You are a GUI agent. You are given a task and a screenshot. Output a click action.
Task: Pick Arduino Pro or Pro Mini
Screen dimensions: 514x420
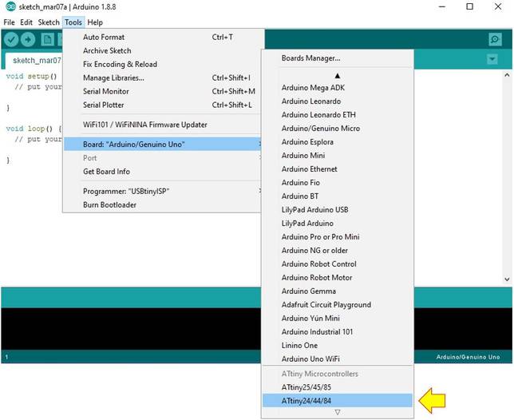pyautogui.click(x=338, y=236)
